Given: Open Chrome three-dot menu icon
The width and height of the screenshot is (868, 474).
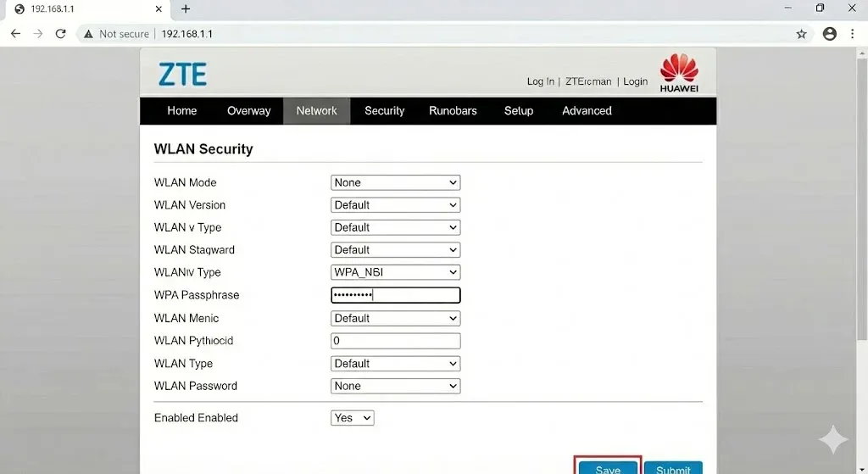Looking at the screenshot, I should (852, 34).
